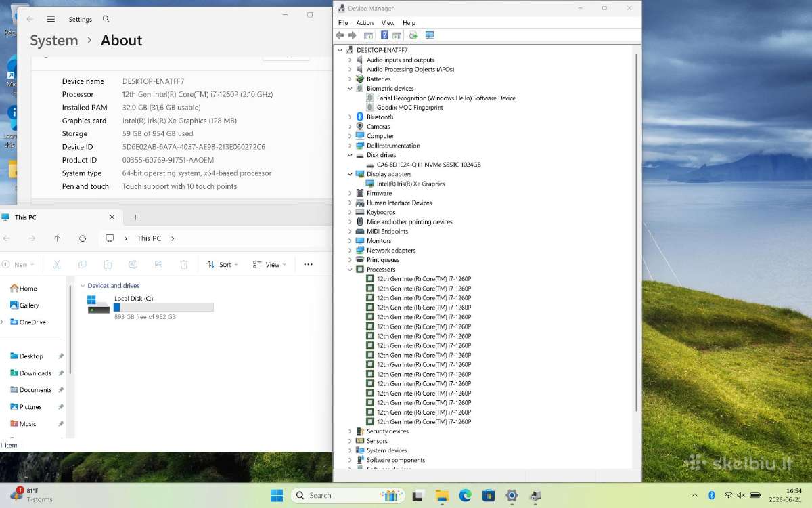Click the Help question mark icon in Device Manager

(x=384, y=35)
